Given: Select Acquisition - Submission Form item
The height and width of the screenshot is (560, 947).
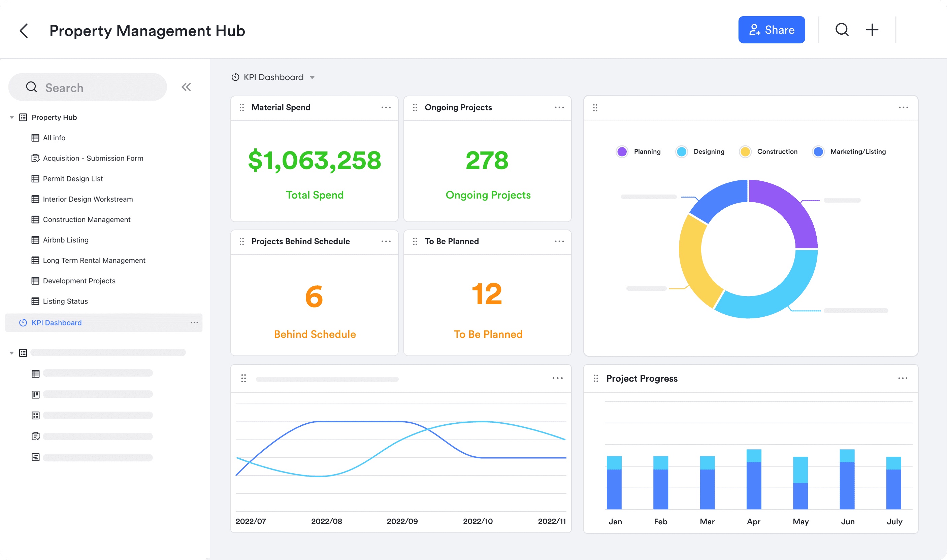Looking at the screenshot, I should pyautogui.click(x=93, y=158).
